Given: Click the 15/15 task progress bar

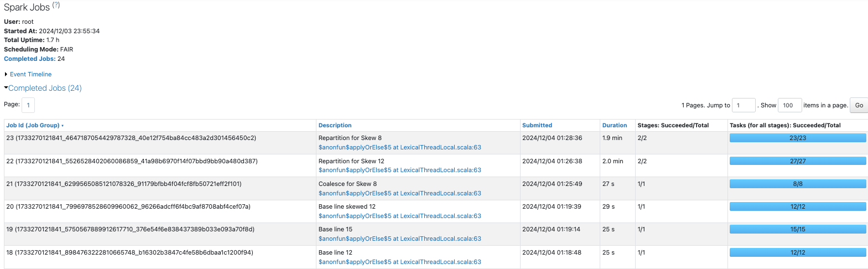Looking at the screenshot, I should point(798,229).
